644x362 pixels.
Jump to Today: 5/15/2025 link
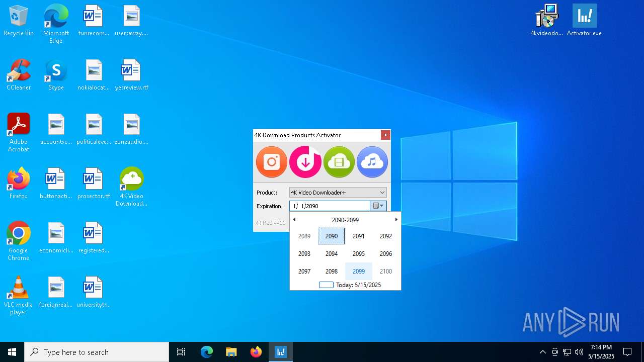click(x=350, y=285)
